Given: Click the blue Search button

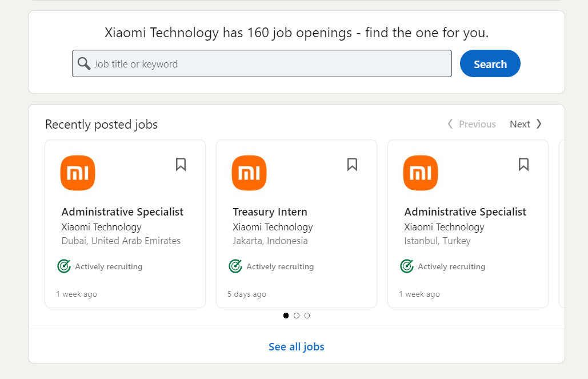Looking at the screenshot, I should click(x=490, y=63).
